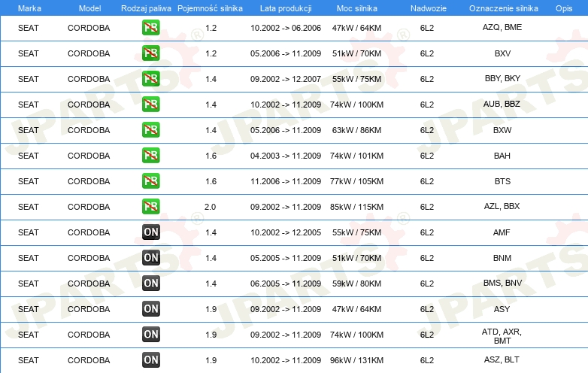Click the Opis column header
The image size is (588, 373).
[x=563, y=8]
